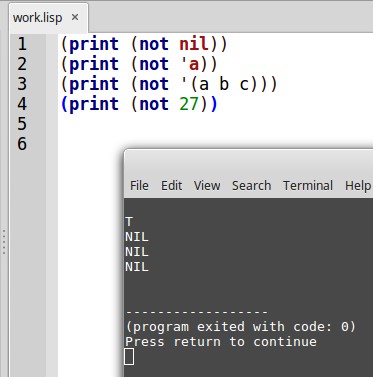
Task: Click 'not' on line 4
Action: [154, 104]
